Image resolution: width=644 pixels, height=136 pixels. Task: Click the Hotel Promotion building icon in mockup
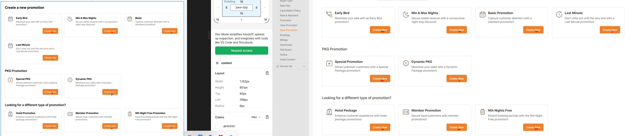(11, 114)
